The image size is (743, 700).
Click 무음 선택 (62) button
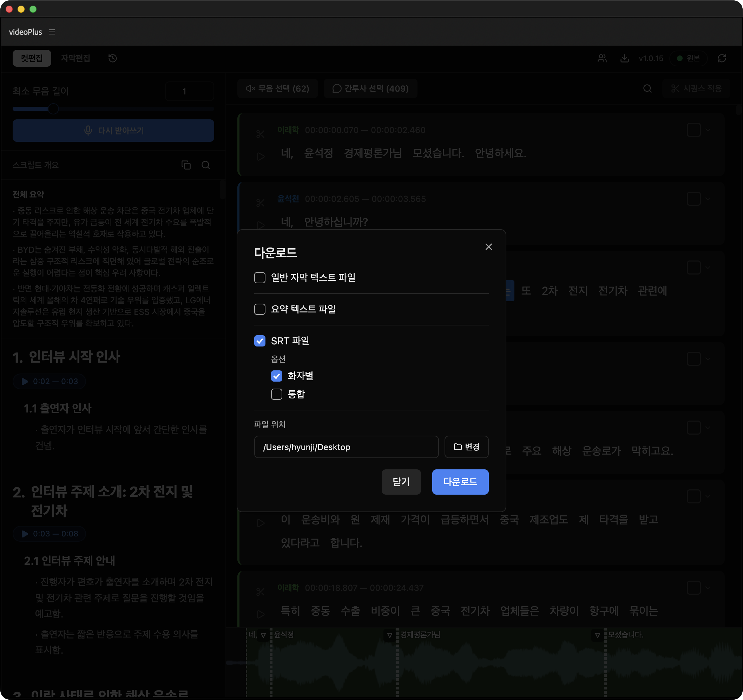(278, 88)
